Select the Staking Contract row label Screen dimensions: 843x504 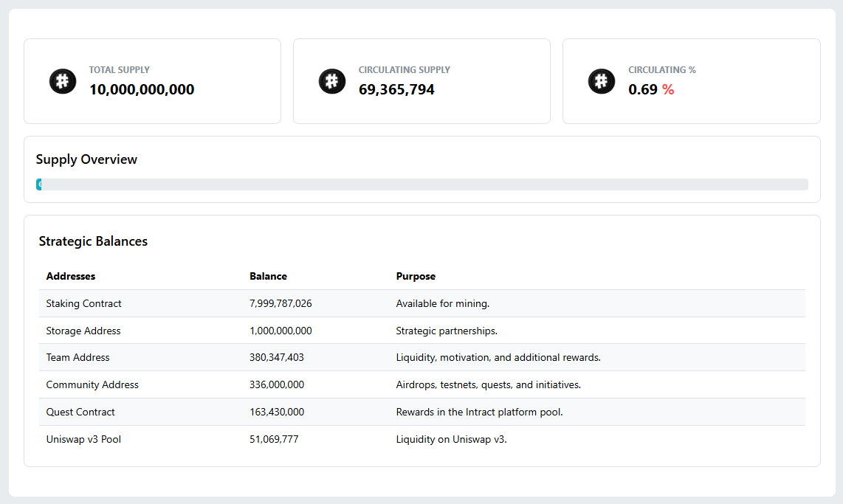84,303
